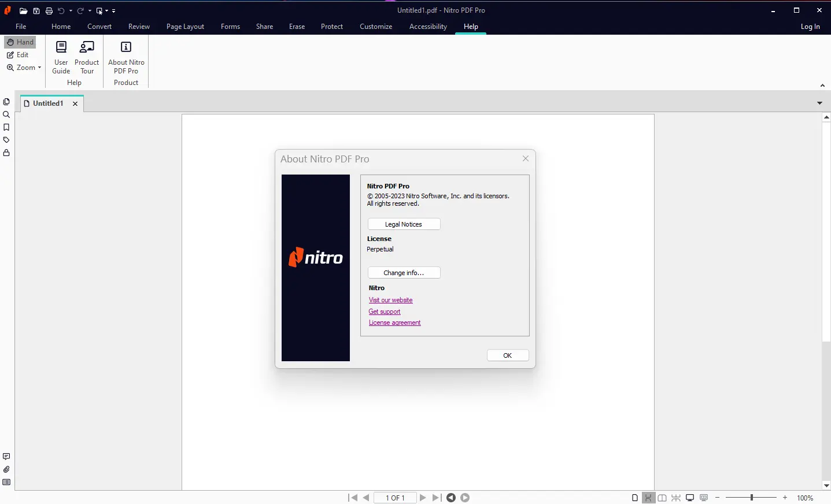Collapse the ribbon with the chevron
Image resolution: width=831 pixels, height=504 pixels.
pyautogui.click(x=822, y=86)
